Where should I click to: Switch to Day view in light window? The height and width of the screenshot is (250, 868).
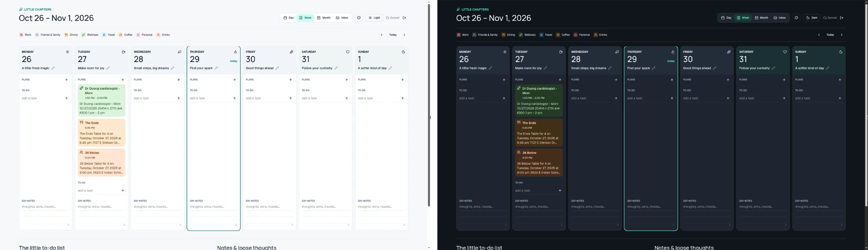288,18
